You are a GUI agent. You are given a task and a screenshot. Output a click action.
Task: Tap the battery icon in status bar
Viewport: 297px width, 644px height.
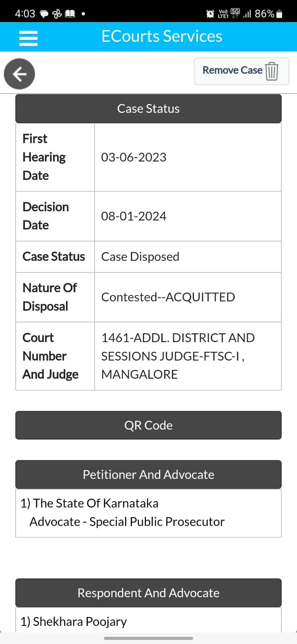coord(280,14)
